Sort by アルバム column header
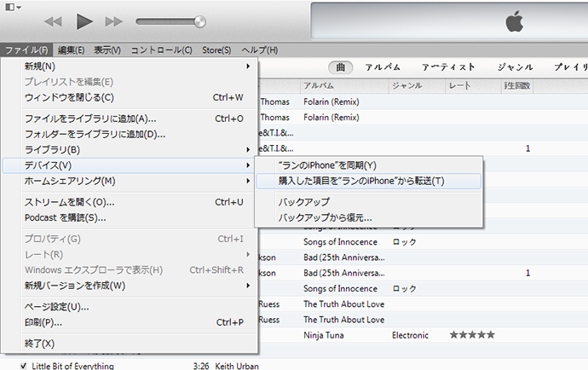The height and width of the screenshot is (370, 588). pyautogui.click(x=344, y=86)
